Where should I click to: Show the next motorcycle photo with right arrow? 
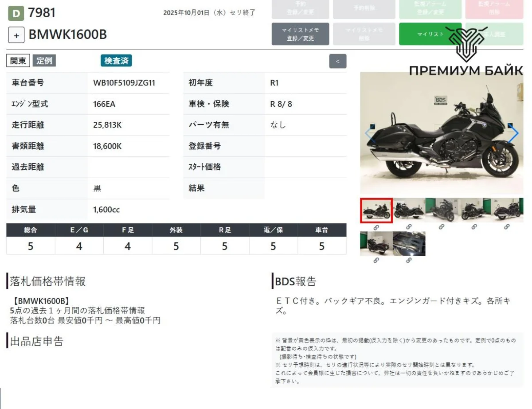[x=513, y=133]
